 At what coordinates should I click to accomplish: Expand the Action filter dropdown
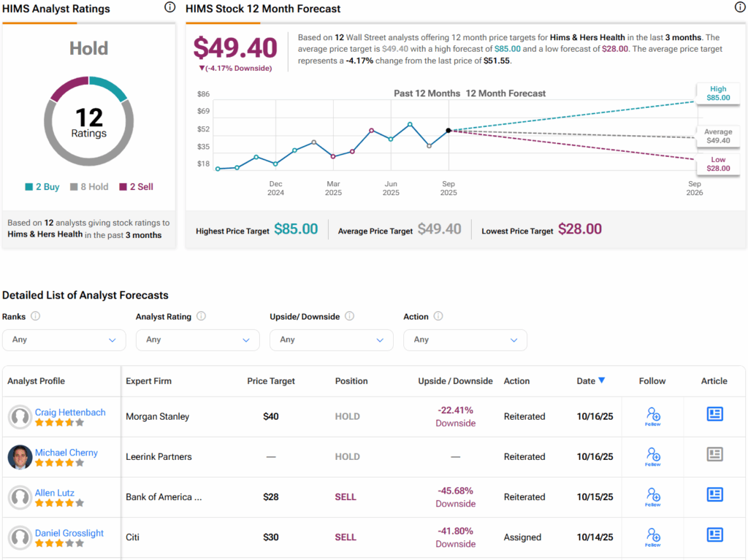coord(465,340)
